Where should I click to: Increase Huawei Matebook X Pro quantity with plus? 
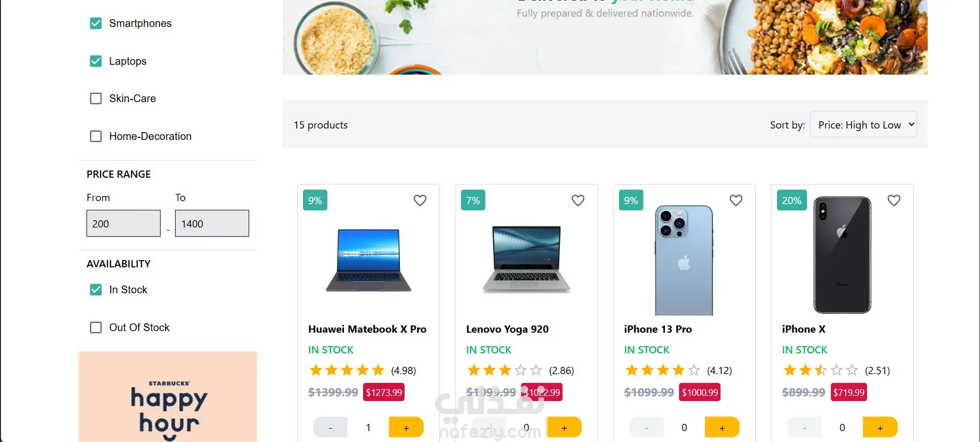406,427
